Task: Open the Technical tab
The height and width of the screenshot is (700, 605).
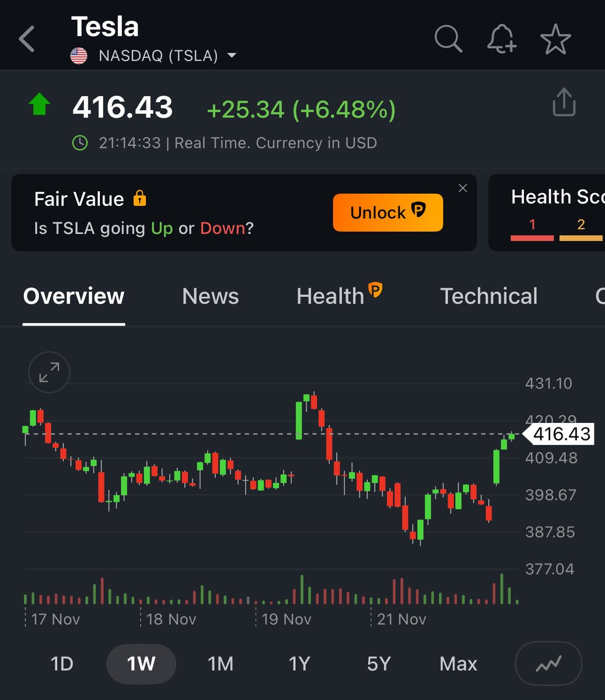Action: [489, 296]
